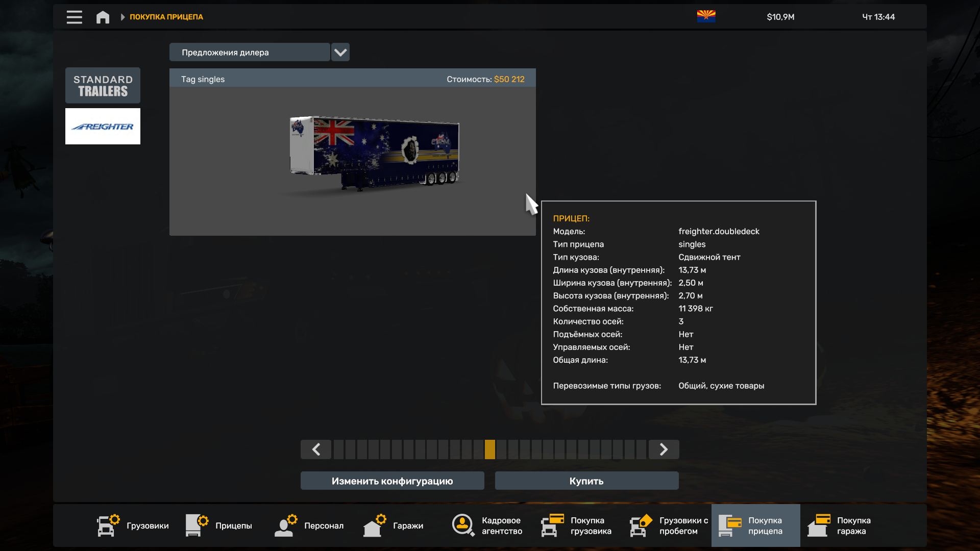The height and width of the screenshot is (551, 980).
Task: Go to the previous trailer offer
Action: point(316,449)
